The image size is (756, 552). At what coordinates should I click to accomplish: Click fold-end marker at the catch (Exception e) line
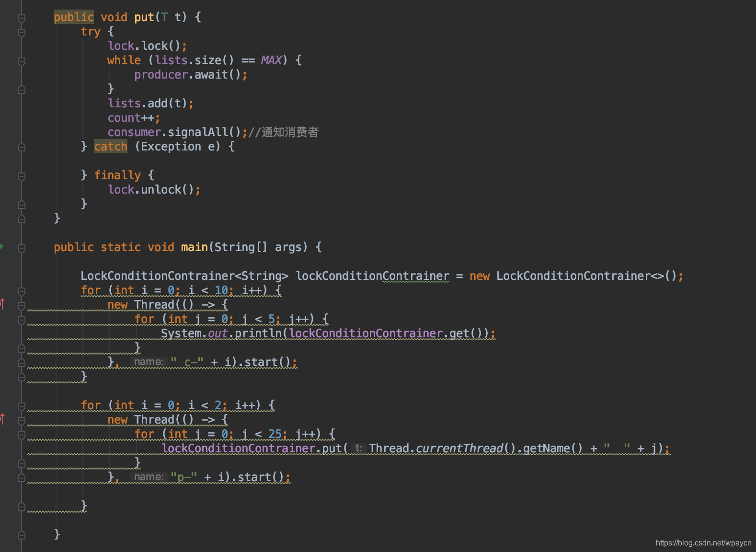(21, 147)
